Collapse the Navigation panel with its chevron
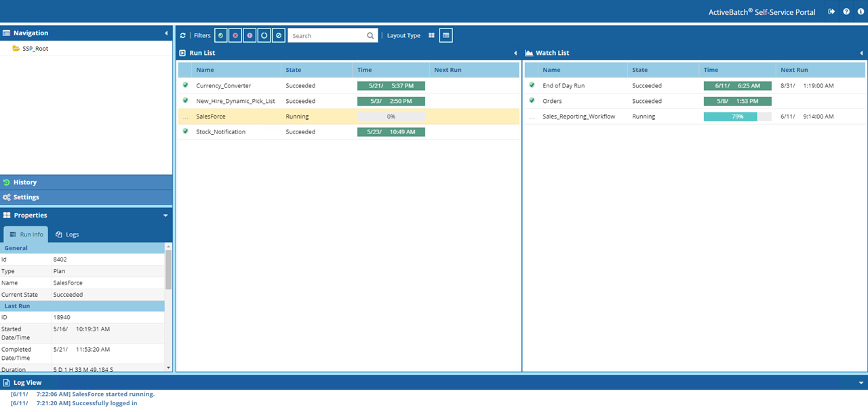The height and width of the screenshot is (412, 868). click(x=166, y=32)
